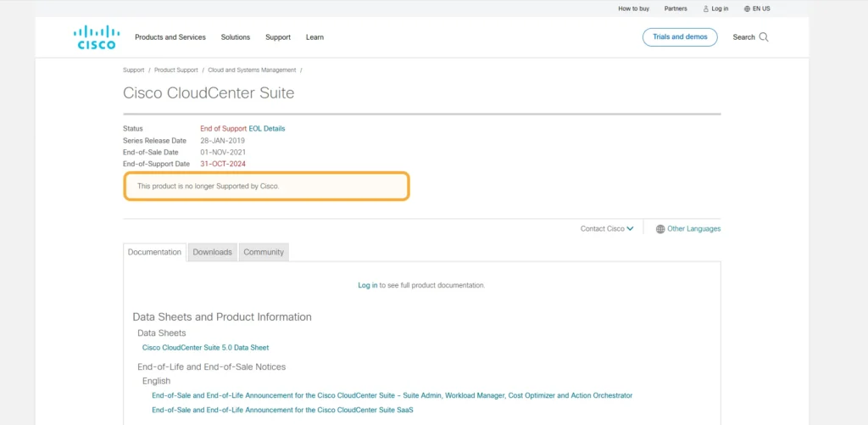Click Log in to see full documentation

368,285
